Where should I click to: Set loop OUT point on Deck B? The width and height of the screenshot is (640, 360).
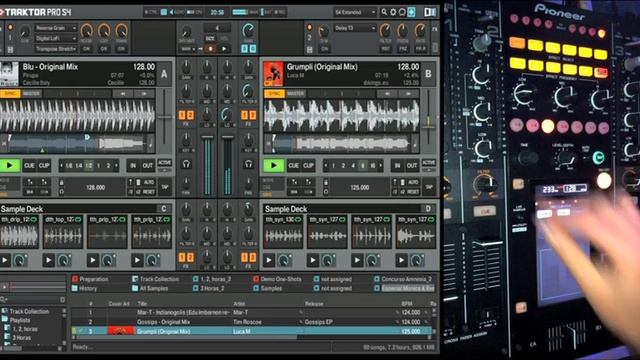pos(411,165)
